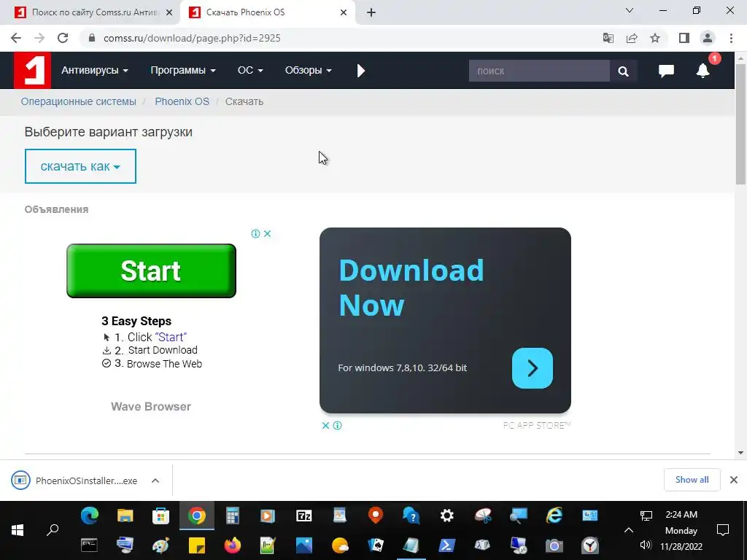
Task: Click the Google Translate icon in address bar
Action: point(608,38)
